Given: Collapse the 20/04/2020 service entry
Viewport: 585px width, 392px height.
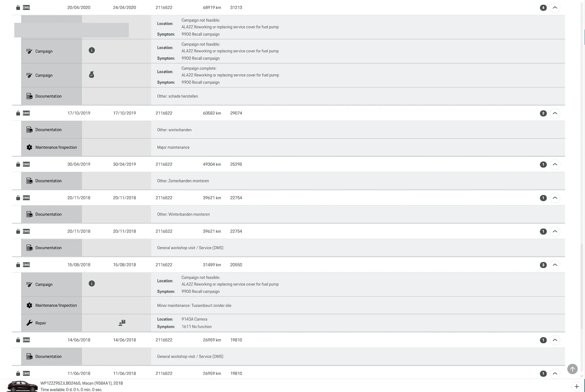Looking at the screenshot, I should pos(555,8).
